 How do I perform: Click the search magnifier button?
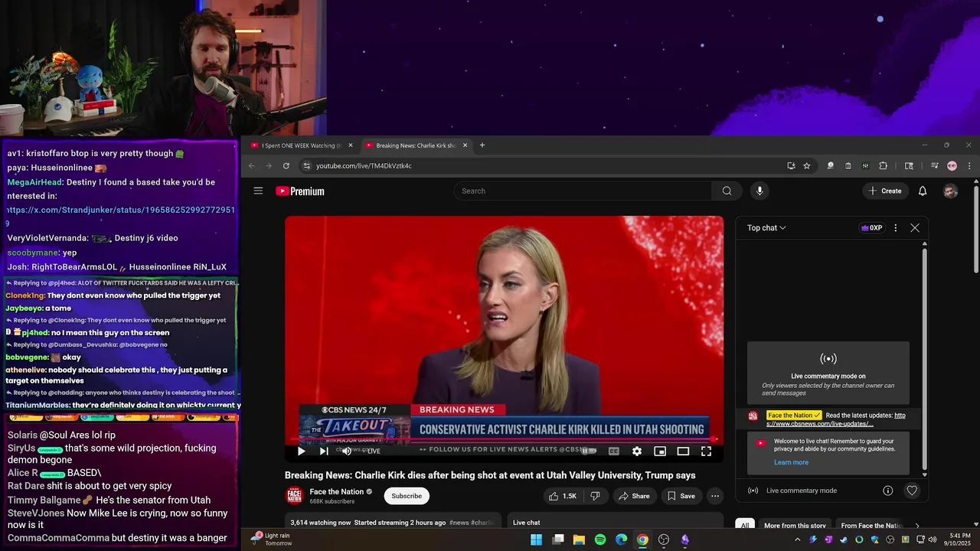727,191
